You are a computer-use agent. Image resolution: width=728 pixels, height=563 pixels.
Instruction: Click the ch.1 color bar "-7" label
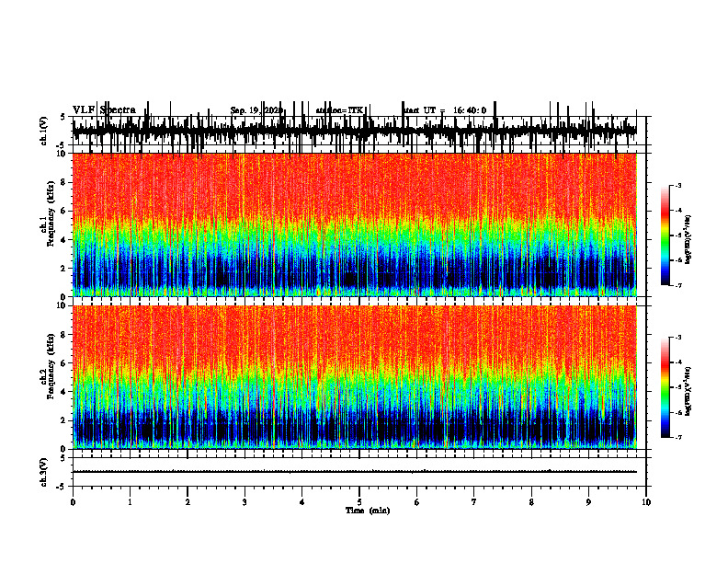677,285
